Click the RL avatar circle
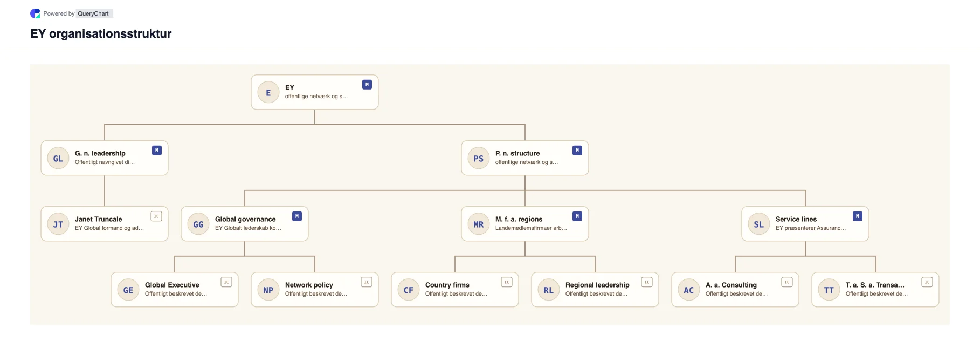The width and height of the screenshot is (980, 355). coord(549,290)
